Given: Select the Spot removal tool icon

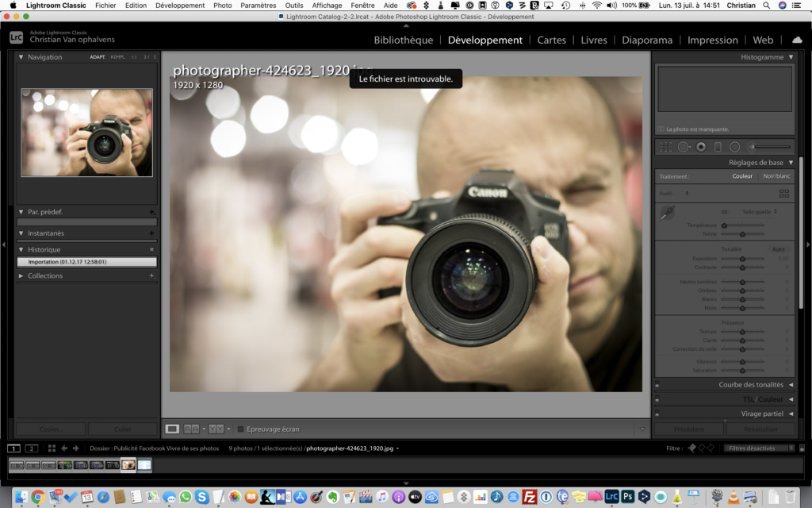Looking at the screenshot, I should point(684,147).
